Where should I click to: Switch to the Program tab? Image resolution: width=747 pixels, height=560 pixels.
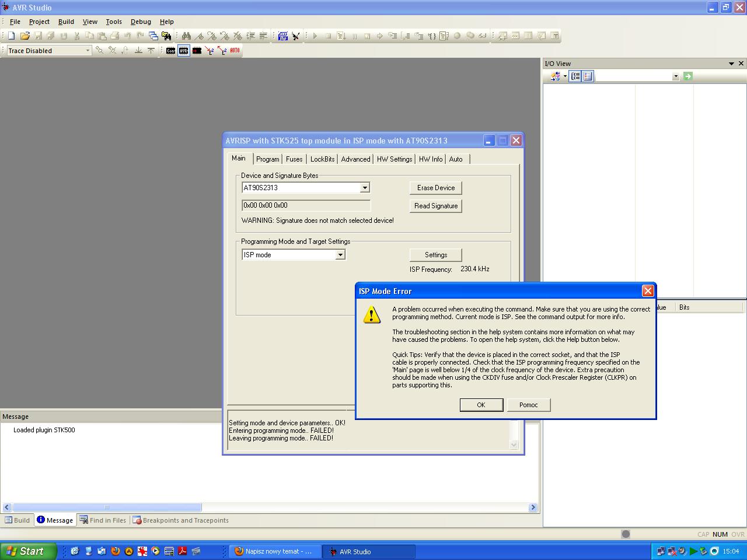click(268, 159)
